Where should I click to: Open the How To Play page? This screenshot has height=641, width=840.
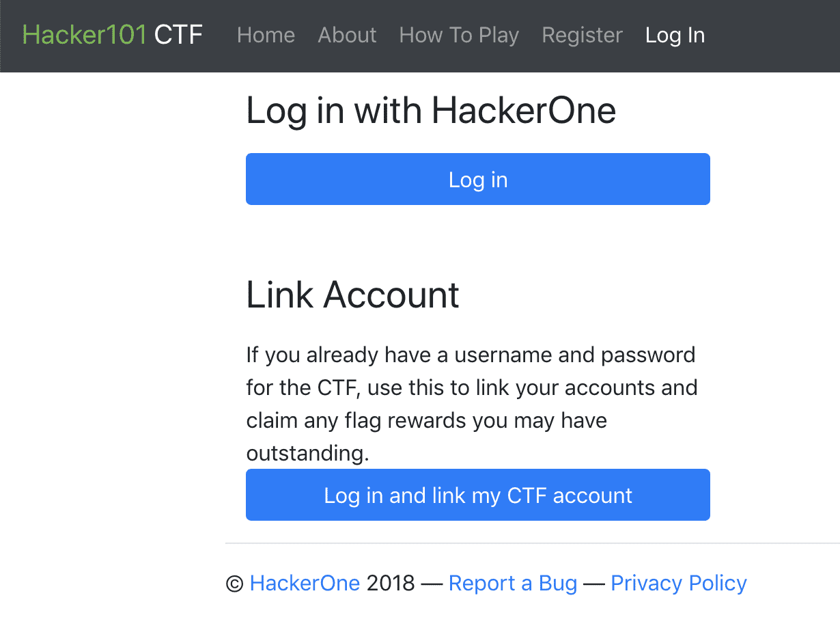pyautogui.click(x=459, y=35)
